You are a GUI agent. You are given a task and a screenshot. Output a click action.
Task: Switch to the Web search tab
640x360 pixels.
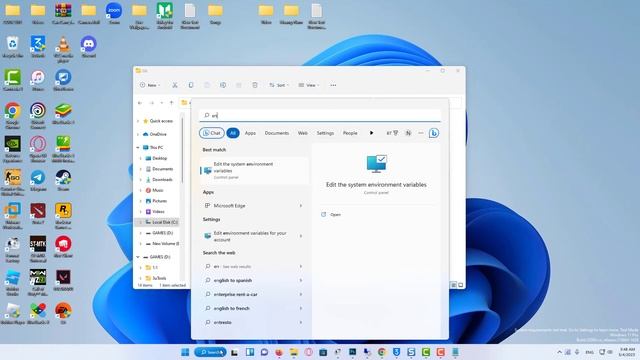pyautogui.click(x=303, y=133)
